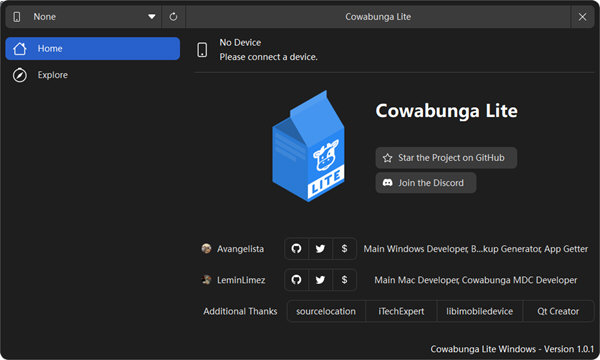Image resolution: width=600 pixels, height=360 pixels.
Task: Star the Project on GitHub button
Action: tap(446, 158)
